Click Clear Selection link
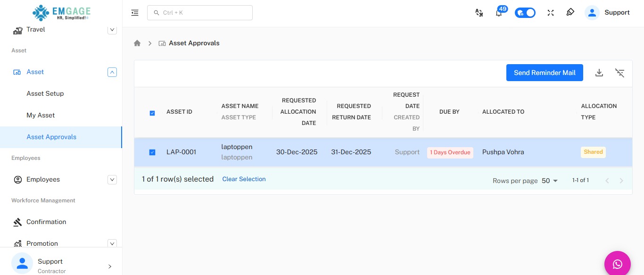 click(244, 179)
